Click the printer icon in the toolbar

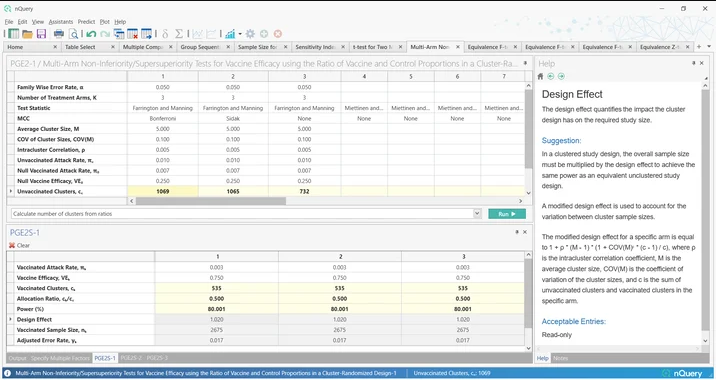pos(59,34)
